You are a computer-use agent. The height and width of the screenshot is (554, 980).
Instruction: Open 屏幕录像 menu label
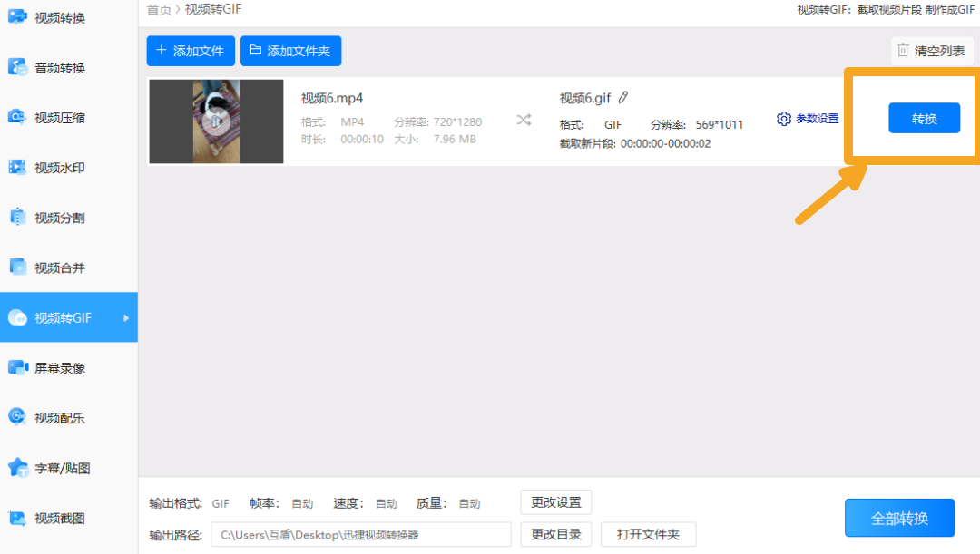(60, 368)
